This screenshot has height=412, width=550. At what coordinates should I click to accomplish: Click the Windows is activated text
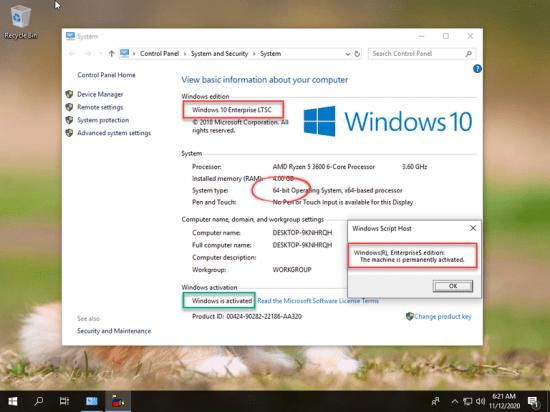coord(222,301)
